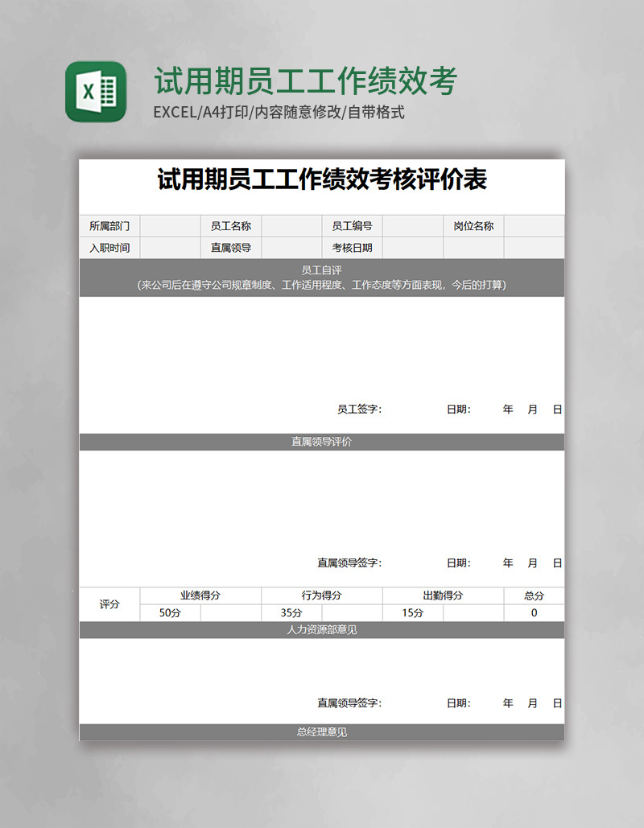
Task: Select the 所属部门 label cell
Action: [x=109, y=226]
